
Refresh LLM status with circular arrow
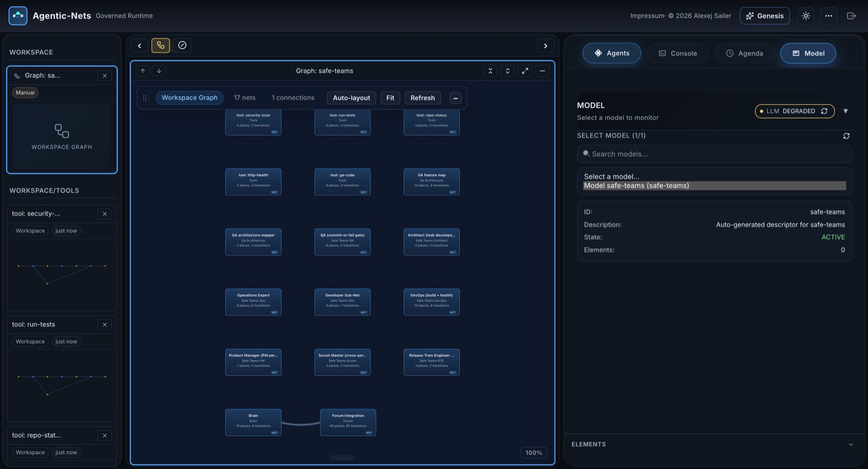click(825, 111)
